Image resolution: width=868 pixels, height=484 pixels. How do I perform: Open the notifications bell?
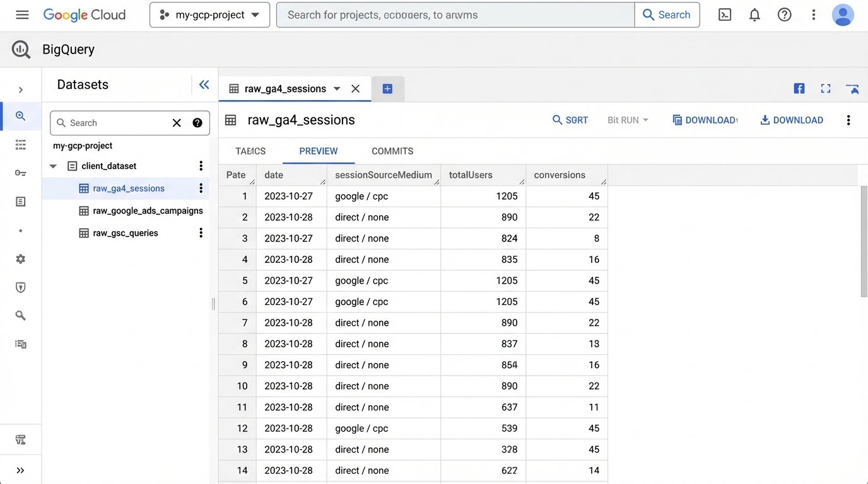click(754, 14)
